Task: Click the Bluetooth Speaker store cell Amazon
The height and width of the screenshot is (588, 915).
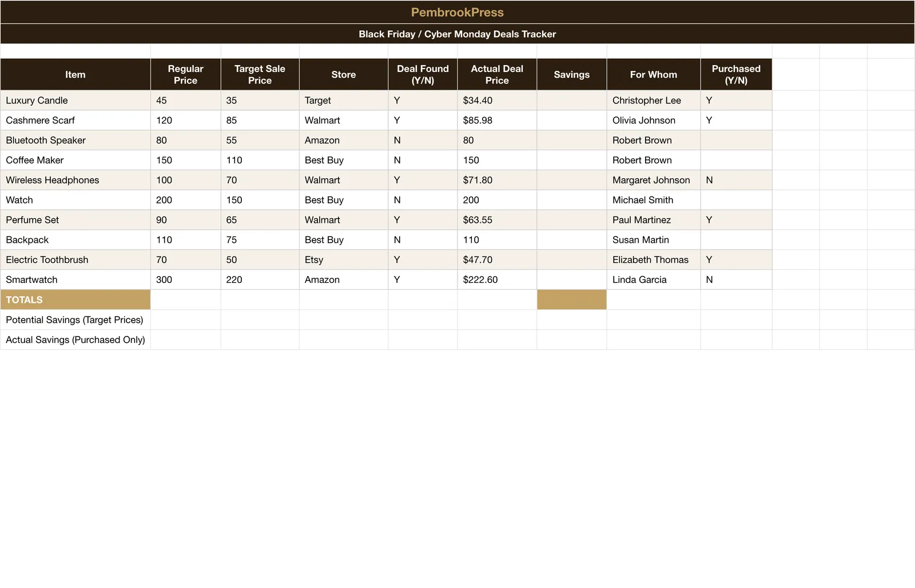Action: 344,140
